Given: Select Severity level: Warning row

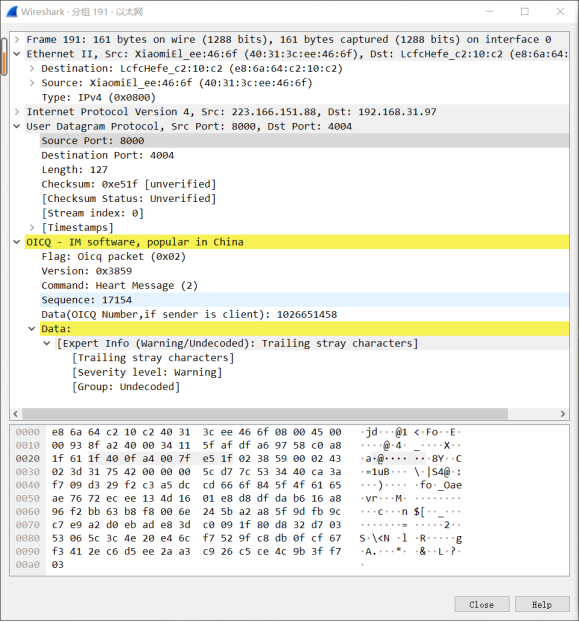Looking at the screenshot, I should tap(320, 372).
